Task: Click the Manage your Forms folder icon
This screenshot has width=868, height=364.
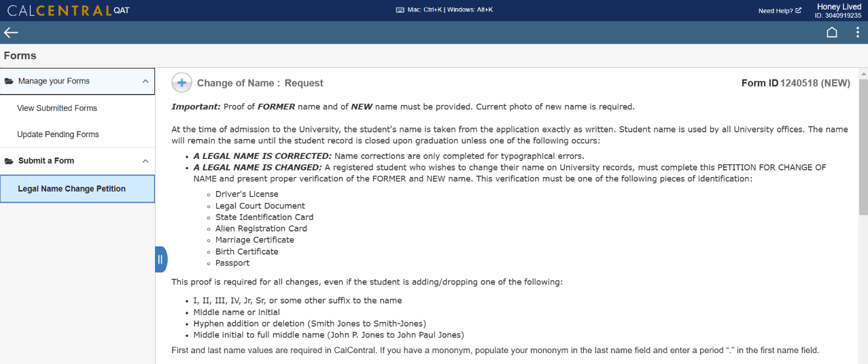Action: pos(10,81)
